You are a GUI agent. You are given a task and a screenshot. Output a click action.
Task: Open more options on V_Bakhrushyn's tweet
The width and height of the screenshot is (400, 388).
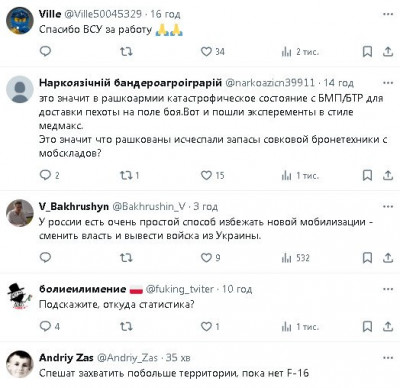(x=388, y=207)
